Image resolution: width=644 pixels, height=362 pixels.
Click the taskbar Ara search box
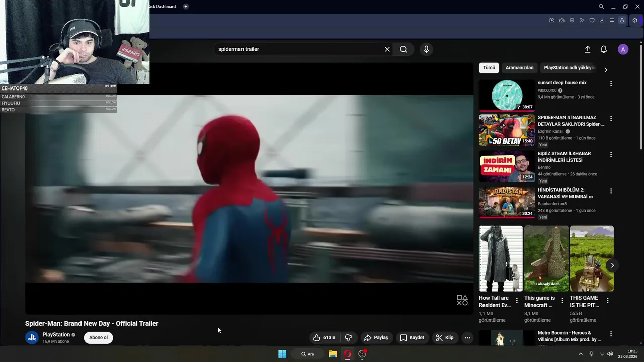point(308,354)
